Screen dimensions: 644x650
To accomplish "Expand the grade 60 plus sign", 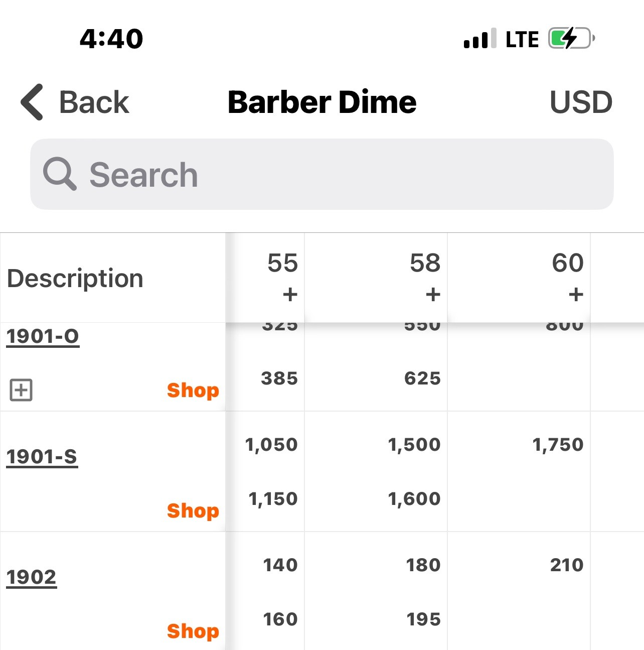I will (x=576, y=295).
